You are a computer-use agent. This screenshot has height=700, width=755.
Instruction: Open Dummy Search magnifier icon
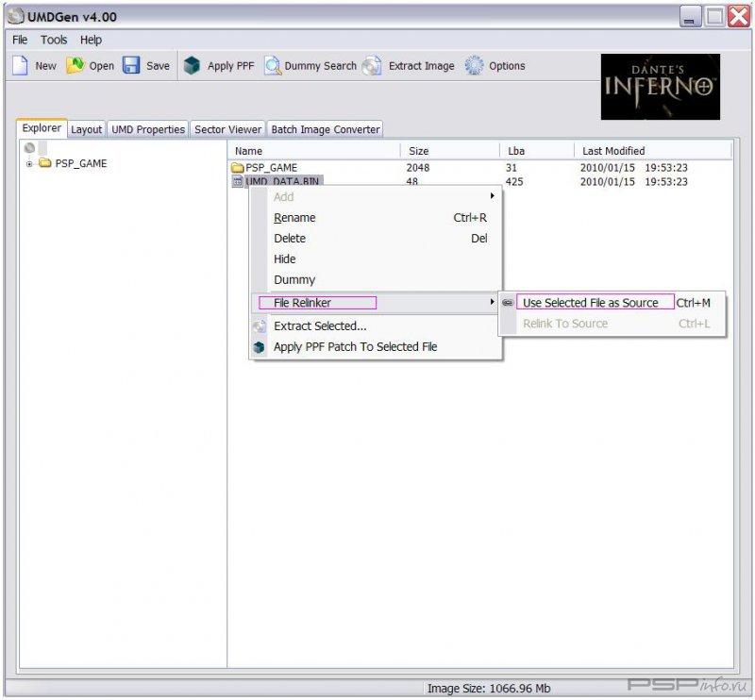coord(273,66)
